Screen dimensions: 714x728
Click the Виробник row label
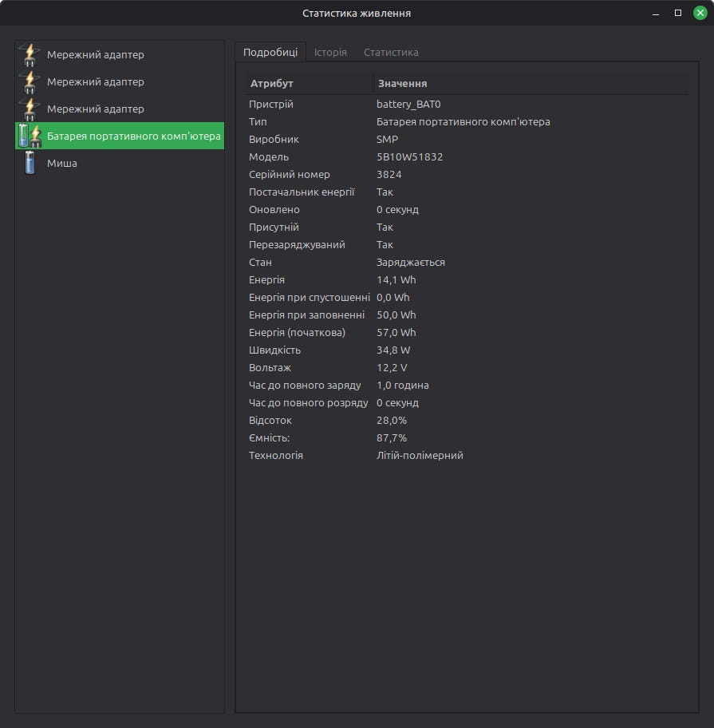pos(274,139)
